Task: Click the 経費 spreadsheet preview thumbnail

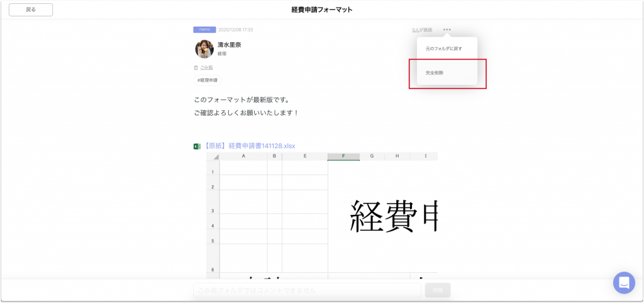Action: tap(322, 216)
